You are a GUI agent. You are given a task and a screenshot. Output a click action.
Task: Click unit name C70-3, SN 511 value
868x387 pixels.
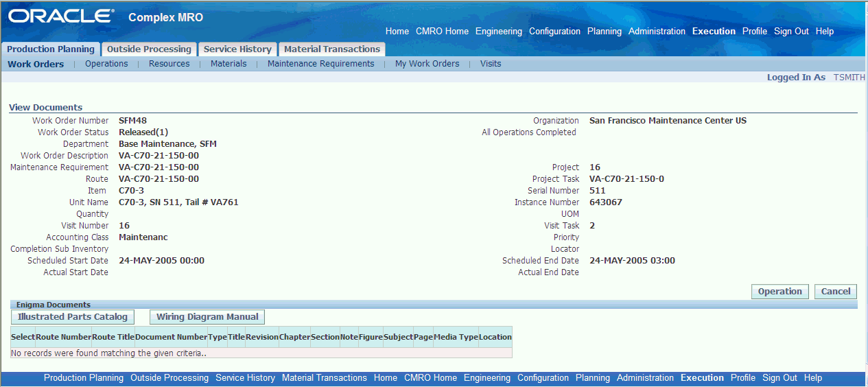pos(178,202)
